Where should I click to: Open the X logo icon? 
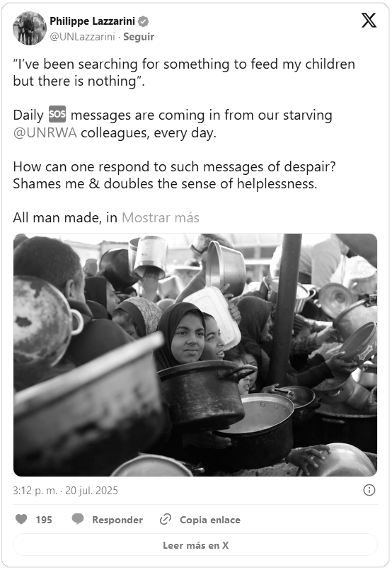coord(369,21)
